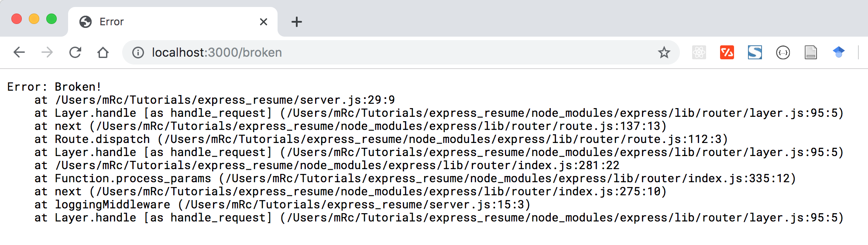Image resolution: width=868 pixels, height=245 pixels.
Task: Open the blue S extension icon
Action: coord(755,53)
